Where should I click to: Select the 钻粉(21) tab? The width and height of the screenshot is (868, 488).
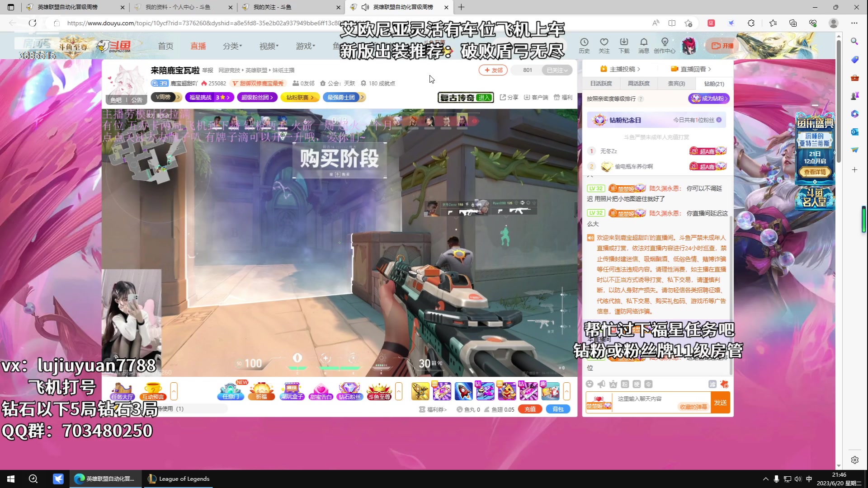coord(714,84)
